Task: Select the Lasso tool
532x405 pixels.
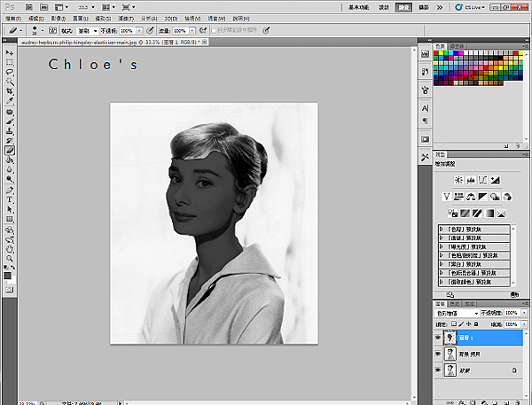Action: coord(10,72)
